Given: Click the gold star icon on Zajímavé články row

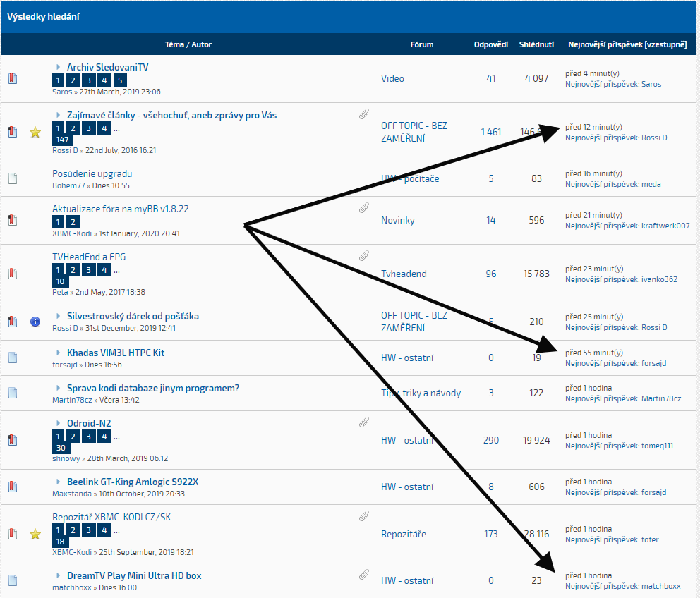Looking at the screenshot, I should 35,132.
